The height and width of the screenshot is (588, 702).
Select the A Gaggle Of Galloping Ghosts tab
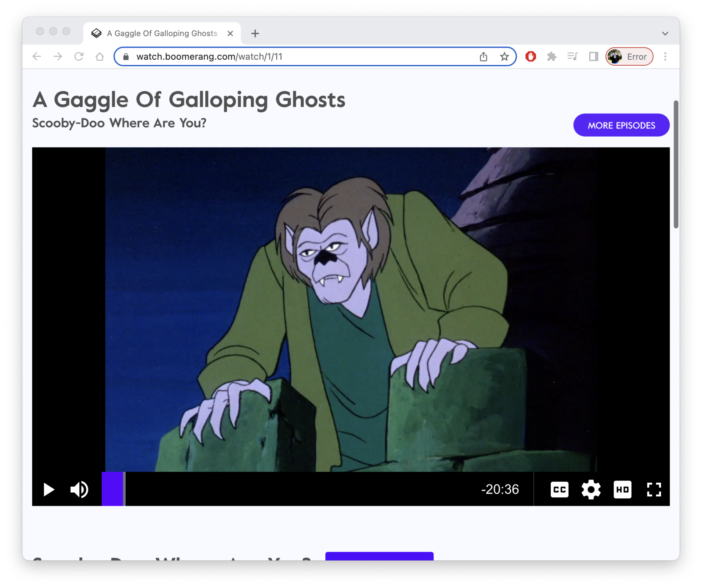(x=162, y=33)
